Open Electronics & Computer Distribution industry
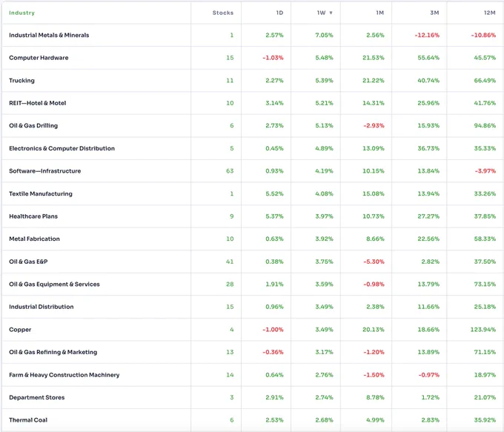Viewport: 504px width, 432px height. (62, 148)
